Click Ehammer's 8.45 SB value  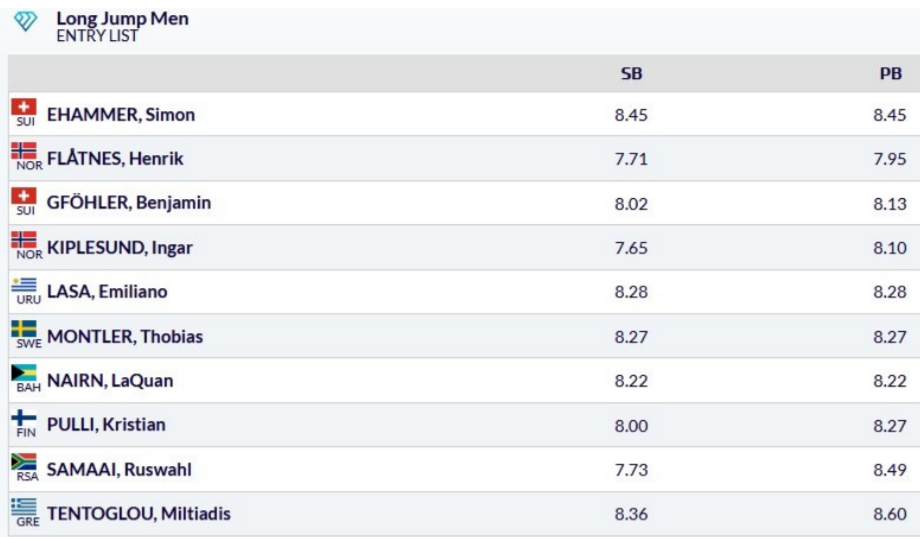(x=631, y=115)
